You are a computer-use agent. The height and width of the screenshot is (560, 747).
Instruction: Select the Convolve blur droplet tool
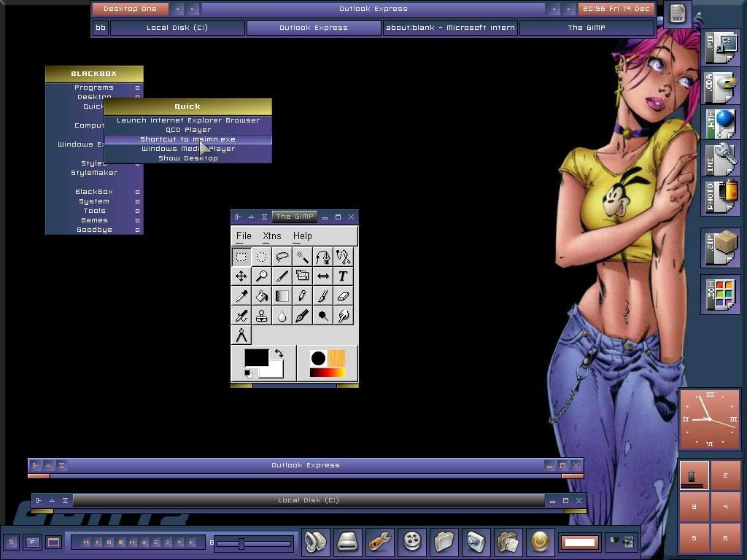click(x=282, y=316)
